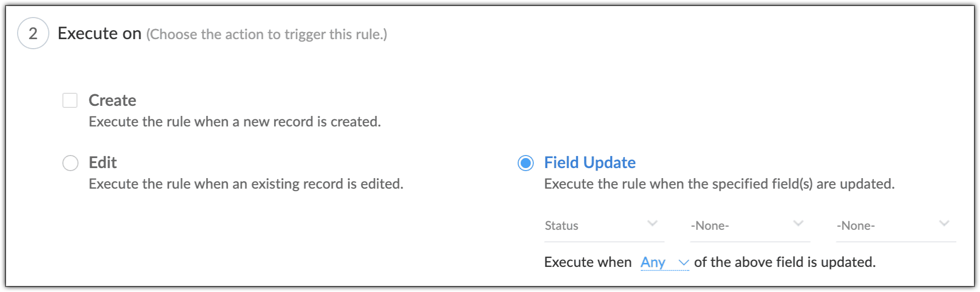The height and width of the screenshot is (292, 980).
Task: Enable the Create checkbox
Action: [70, 100]
